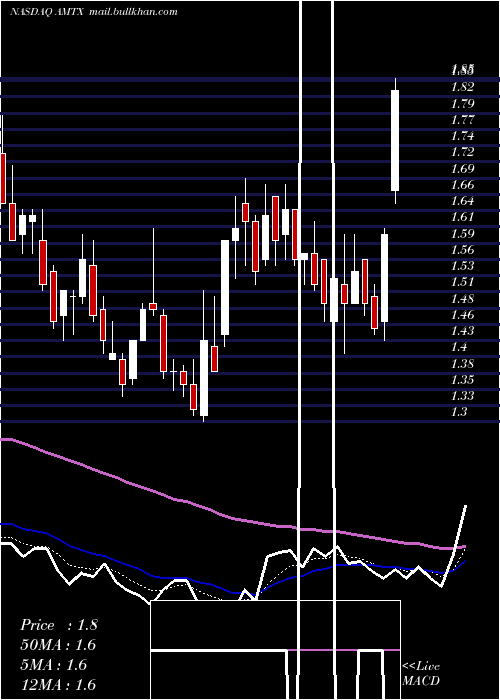
Task: Click the 1.56 price axis label
Action: (x=462, y=250)
